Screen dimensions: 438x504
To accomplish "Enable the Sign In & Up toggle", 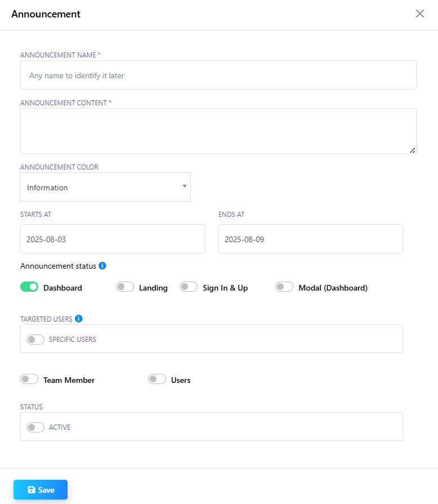I will [189, 287].
